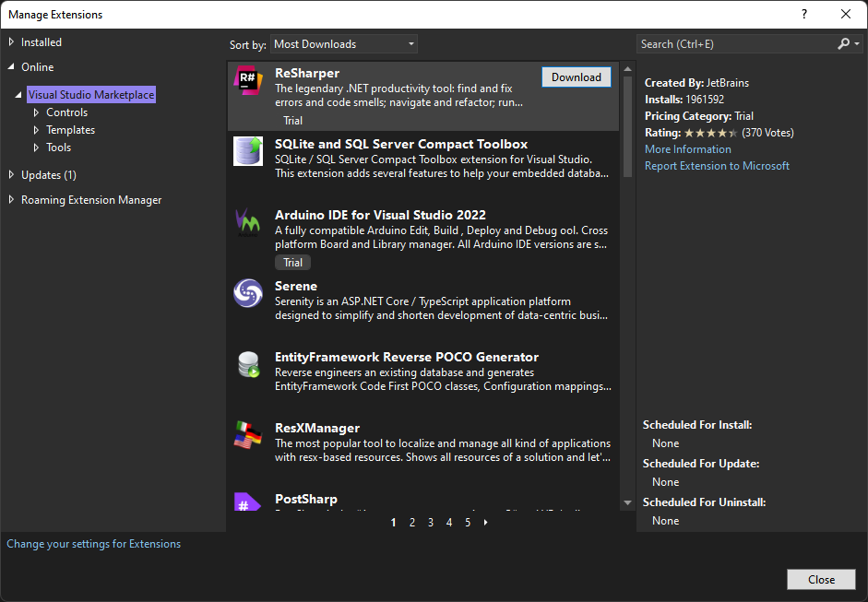Click the SQLite Toolbox extension icon
The width and height of the screenshot is (868, 602).
(248, 151)
